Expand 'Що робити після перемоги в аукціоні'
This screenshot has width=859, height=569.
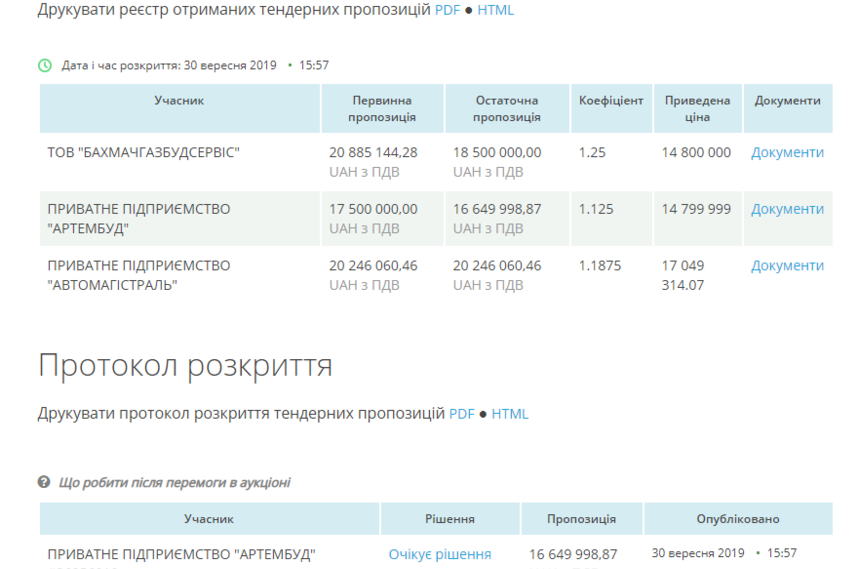coord(174,483)
